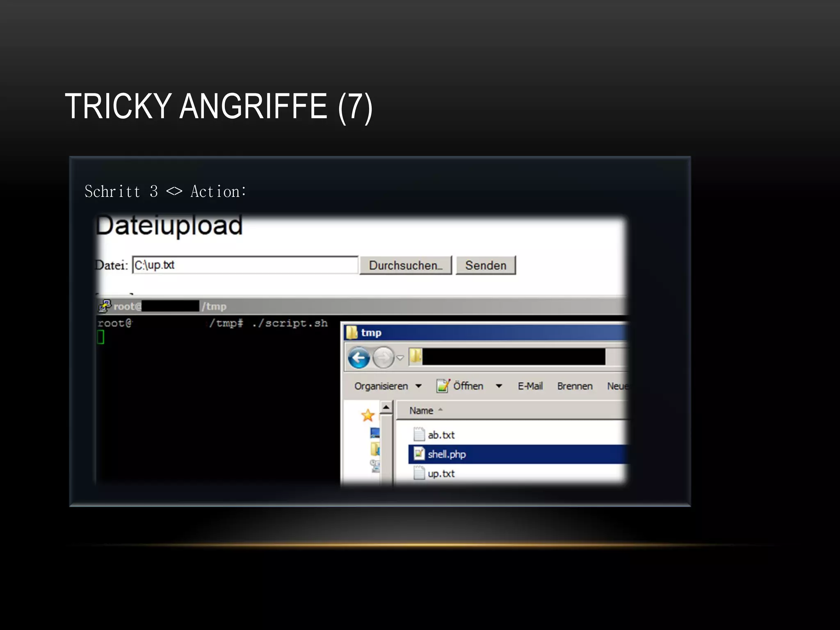
Task: Click the ab.txt file icon
Action: pyautogui.click(x=419, y=434)
